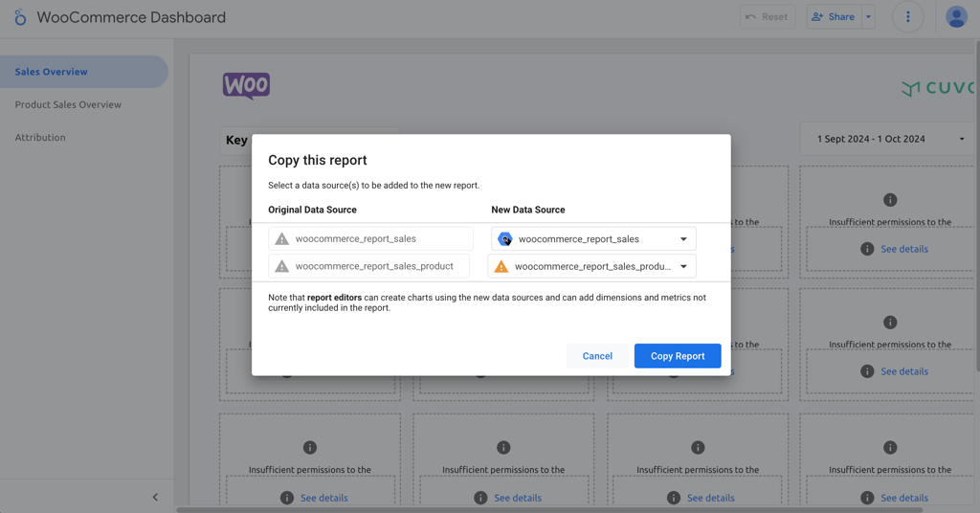Click See details in bottom third chart
This screenshot has height=513, width=980.
711,498
